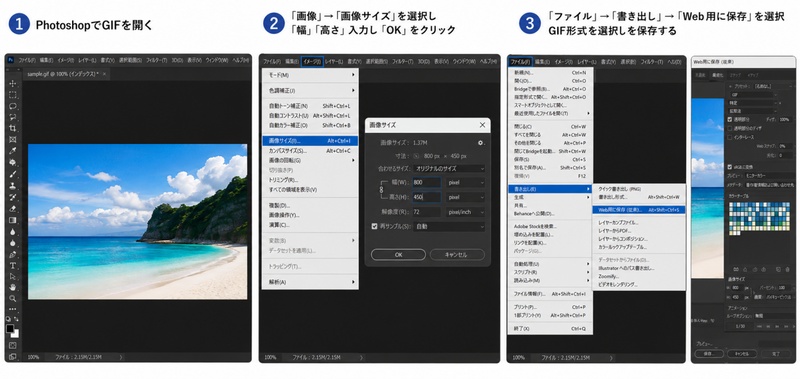The image size is (800, 379).
Task: Select the Blur tool
Action: tap(13, 232)
